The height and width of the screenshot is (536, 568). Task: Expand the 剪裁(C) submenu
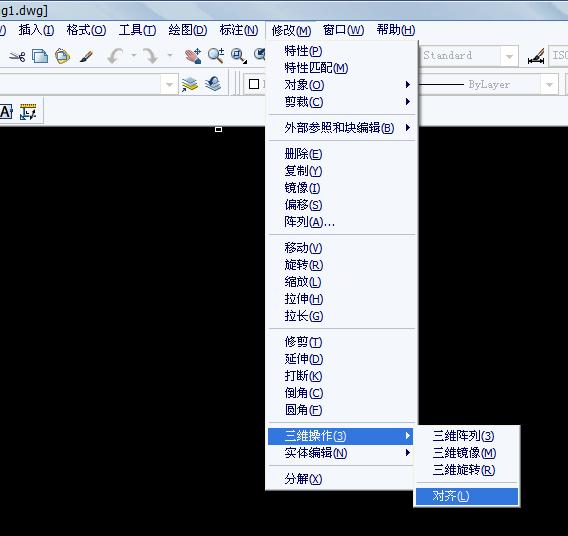tap(342, 102)
